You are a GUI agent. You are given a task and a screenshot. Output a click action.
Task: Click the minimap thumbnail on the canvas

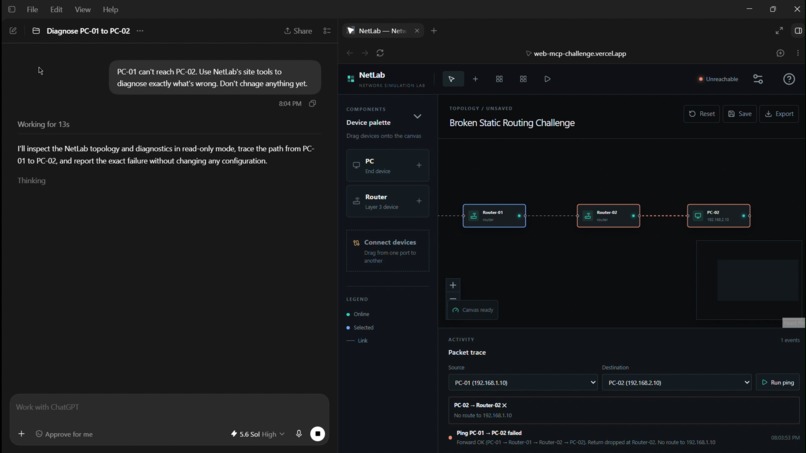pyautogui.click(x=750, y=280)
